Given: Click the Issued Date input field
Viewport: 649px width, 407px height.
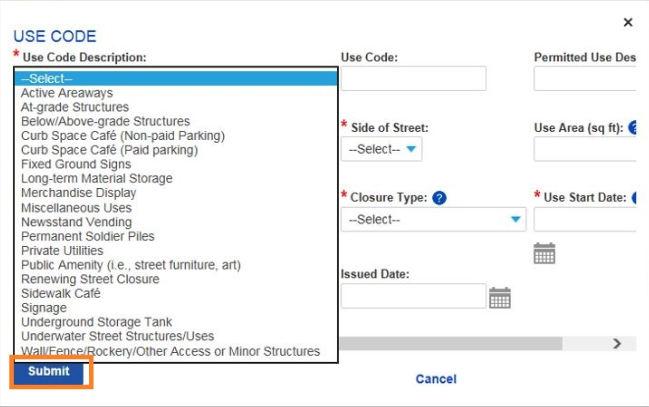Looking at the screenshot, I should (x=413, y=296).
